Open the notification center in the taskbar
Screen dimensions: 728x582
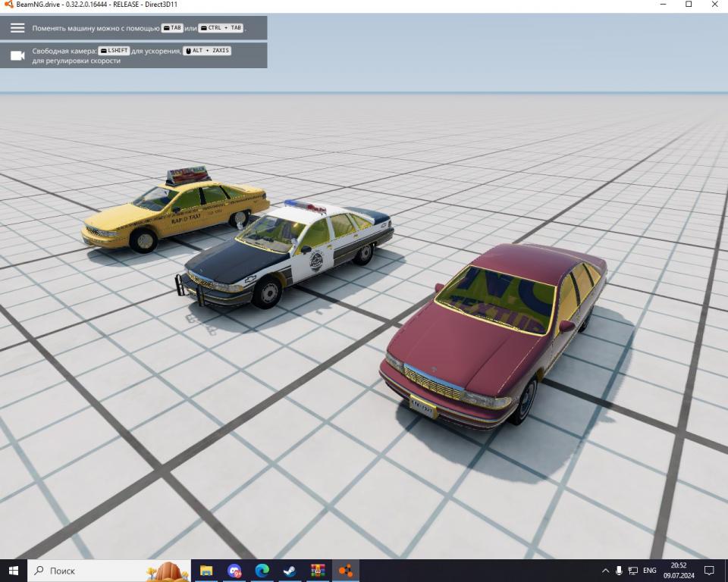pyautogui.click(x=710, y=571)
